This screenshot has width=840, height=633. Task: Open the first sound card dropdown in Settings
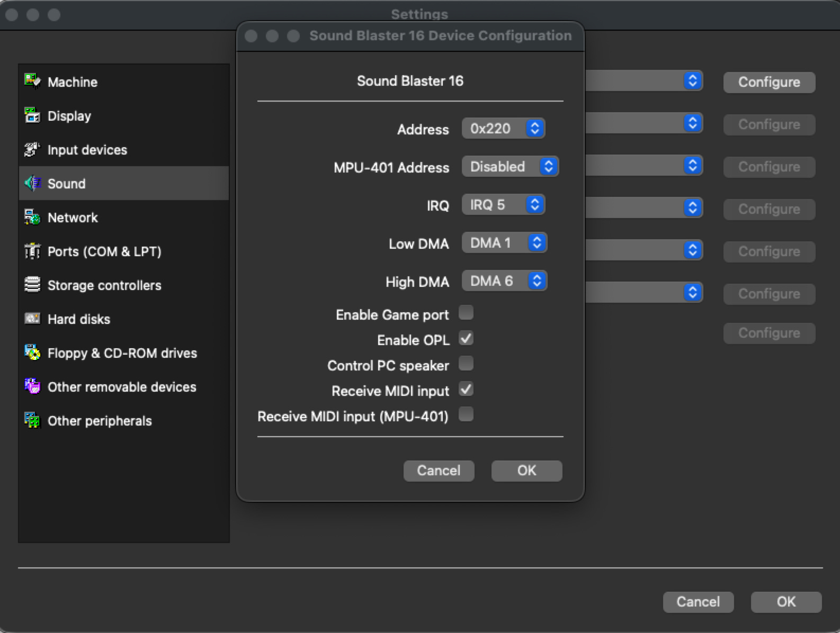(644, 81)
